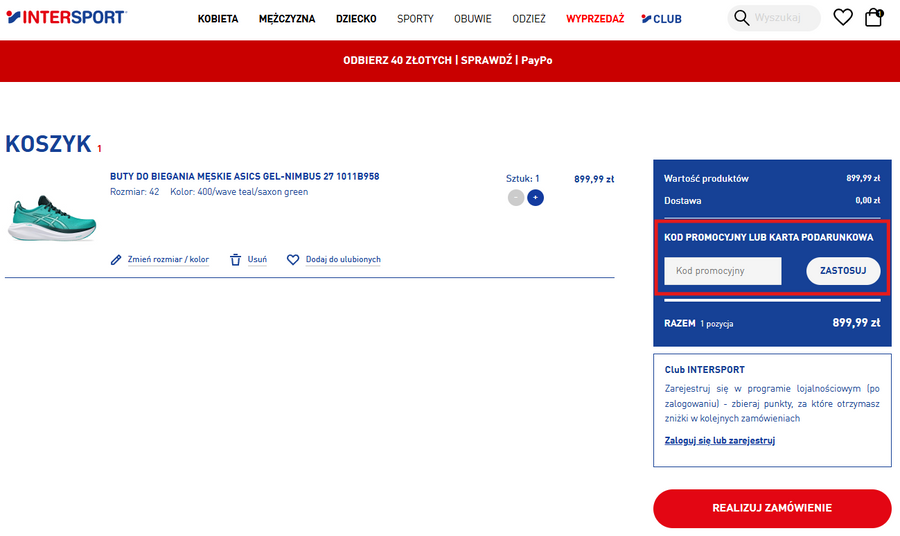
Task: Open the shopping cart bag icon
Action: (x=874, y=18)
